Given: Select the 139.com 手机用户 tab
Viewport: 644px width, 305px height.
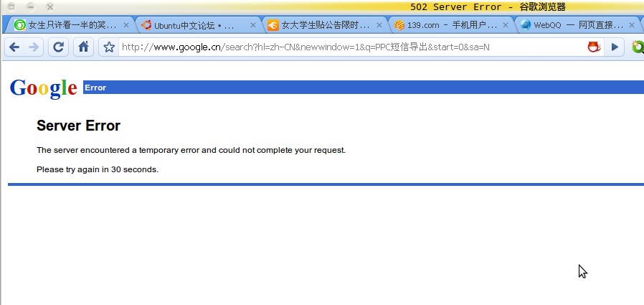Looking at the screenshot, I should click(x=451, y=26).
